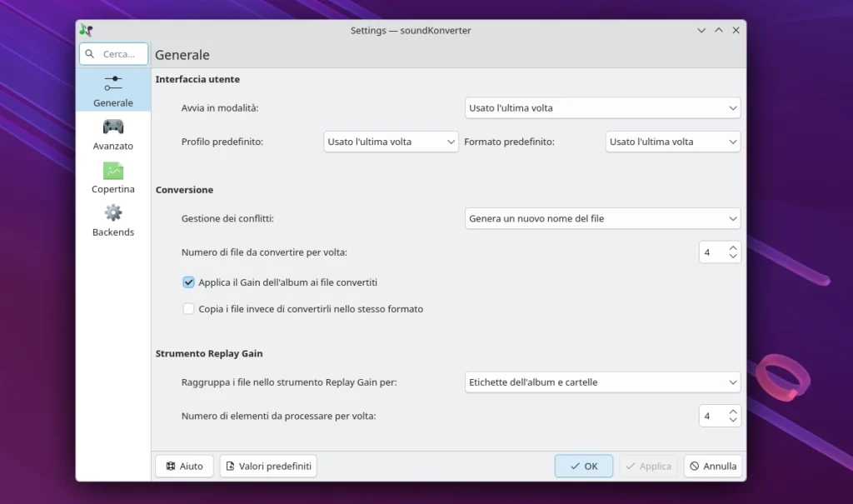853x504 pixels.
Task: Expand the Gestione dei conflitti dropdown
Action: click(602, 218)
